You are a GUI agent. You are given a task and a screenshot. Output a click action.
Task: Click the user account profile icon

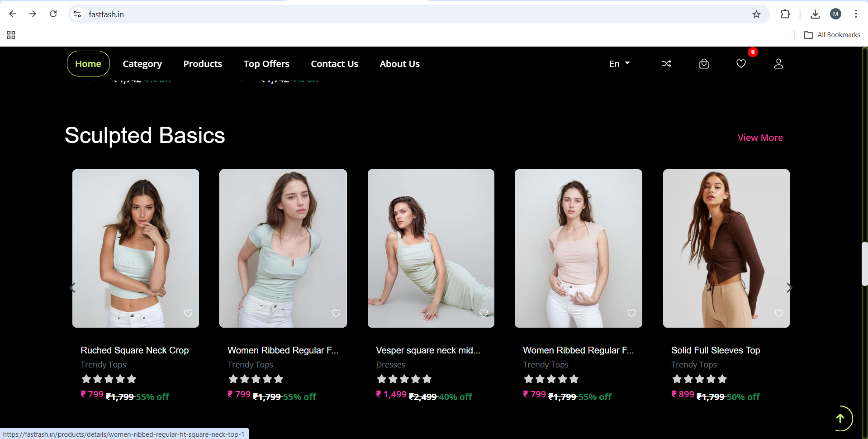778,64
